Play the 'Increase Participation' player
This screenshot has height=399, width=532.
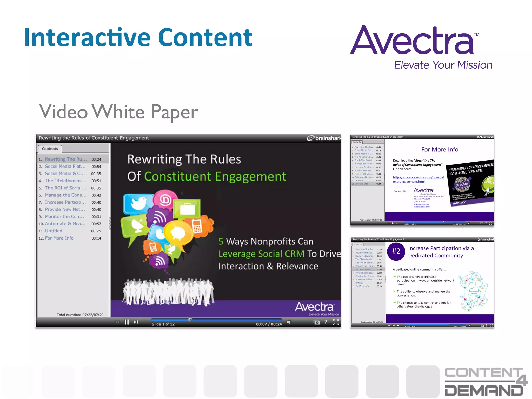(x=394, y=325)
